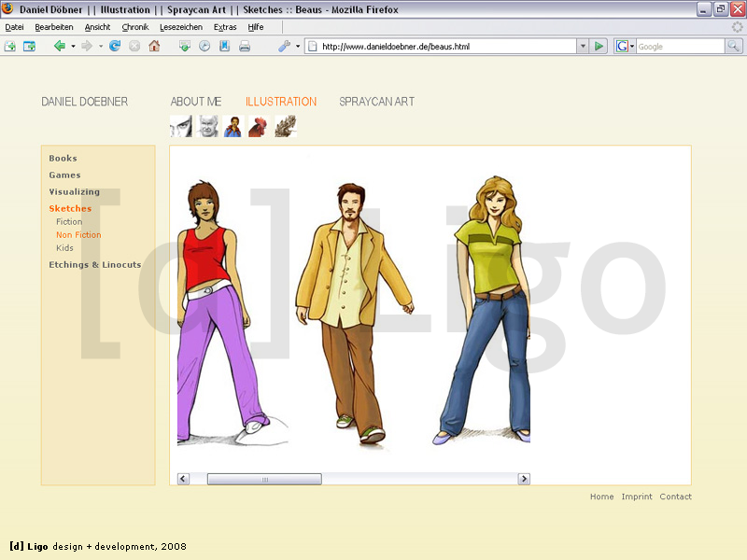This screenshot has height=560, width=747.
Task: Open the red rooster thumbnail
Action: coord(260,126)
